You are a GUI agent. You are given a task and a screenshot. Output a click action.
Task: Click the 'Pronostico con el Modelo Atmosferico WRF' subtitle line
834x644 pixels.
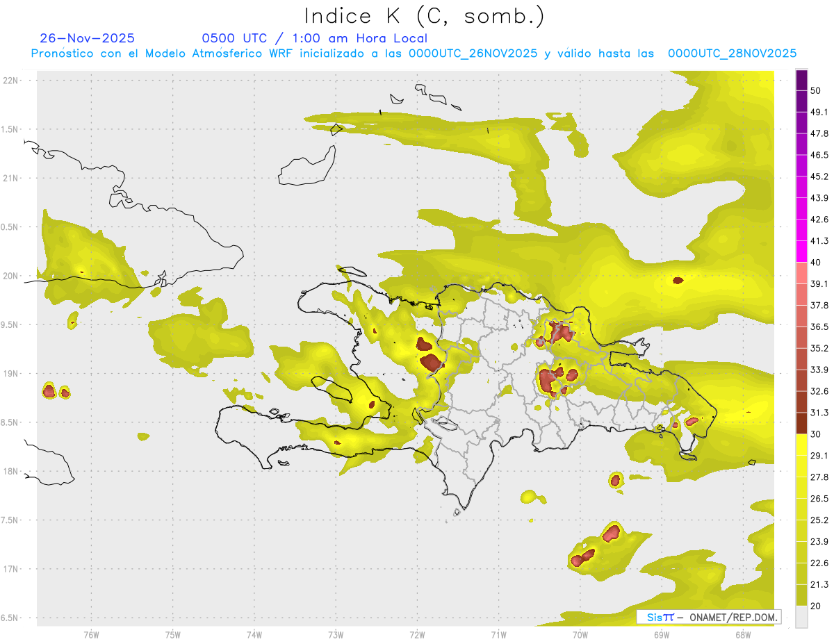pyautogui.click(x=414, y=53)
